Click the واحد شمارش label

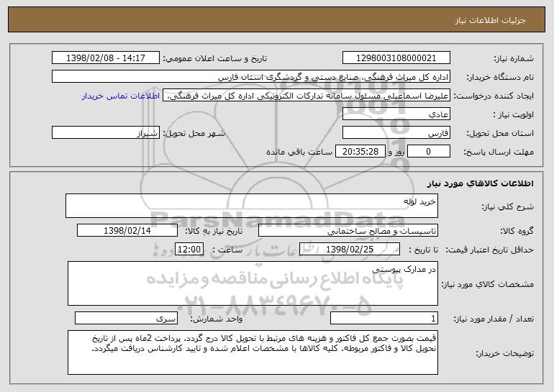click(217, 319)
